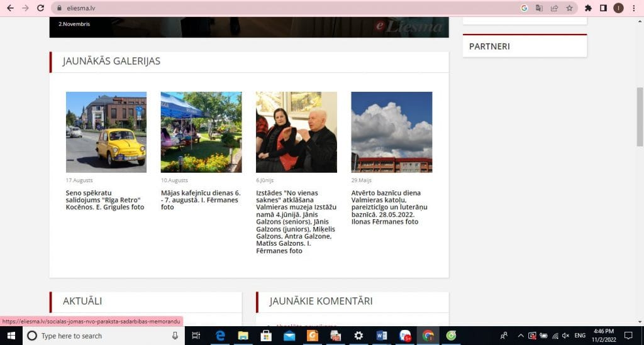This screenshot has height=345, width=644.
Task: Reload the page with the refresh icon
Action: (40, 8)
